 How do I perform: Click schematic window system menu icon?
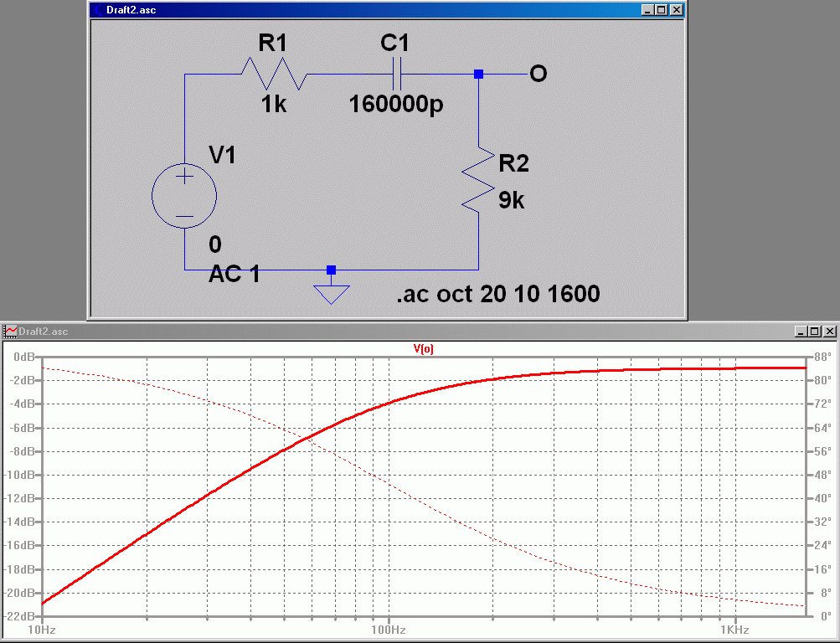tap(97, 10)
